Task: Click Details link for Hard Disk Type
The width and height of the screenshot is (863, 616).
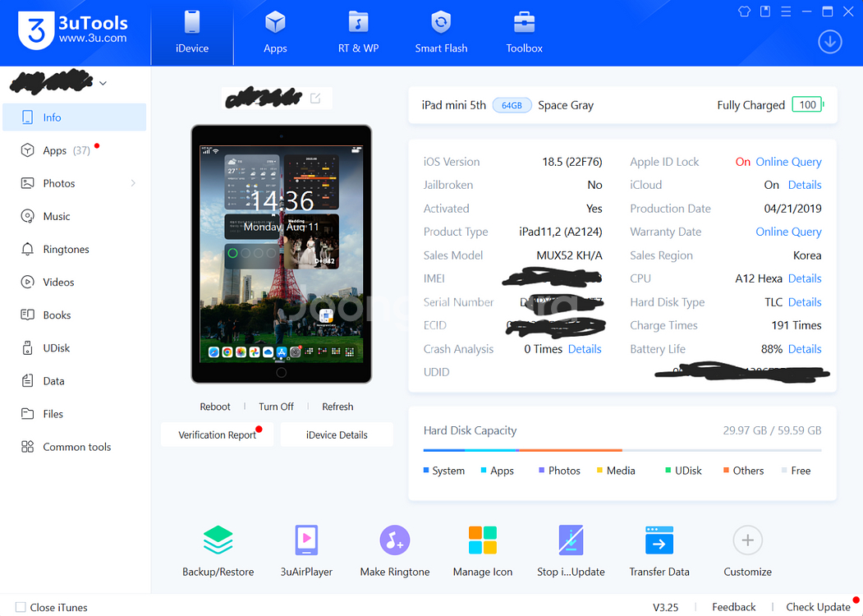Action: tap(805, 302)
